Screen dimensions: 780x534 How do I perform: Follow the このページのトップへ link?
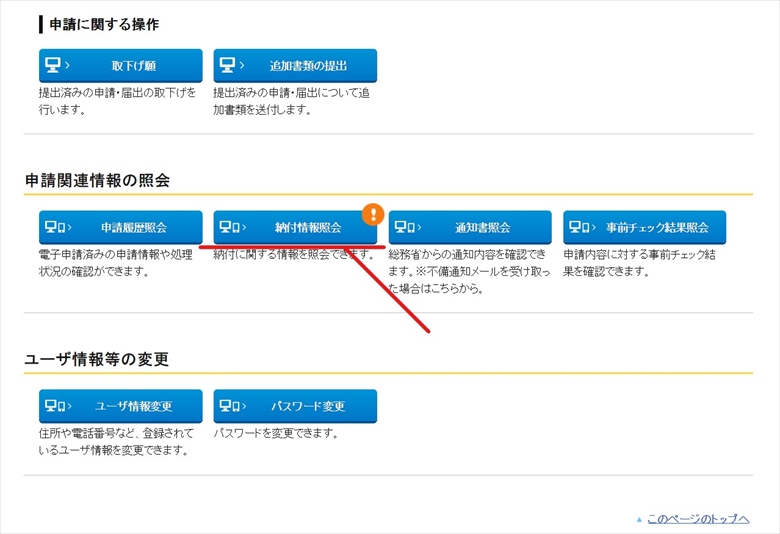[x=698, y=519]
